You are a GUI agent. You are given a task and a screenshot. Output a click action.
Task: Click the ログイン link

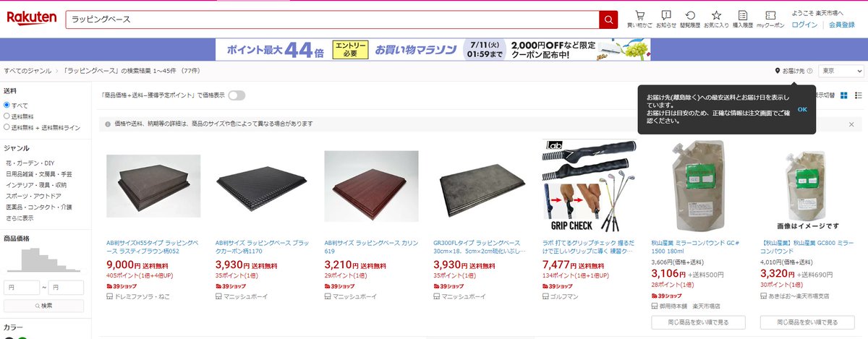[x=805, y=25]
